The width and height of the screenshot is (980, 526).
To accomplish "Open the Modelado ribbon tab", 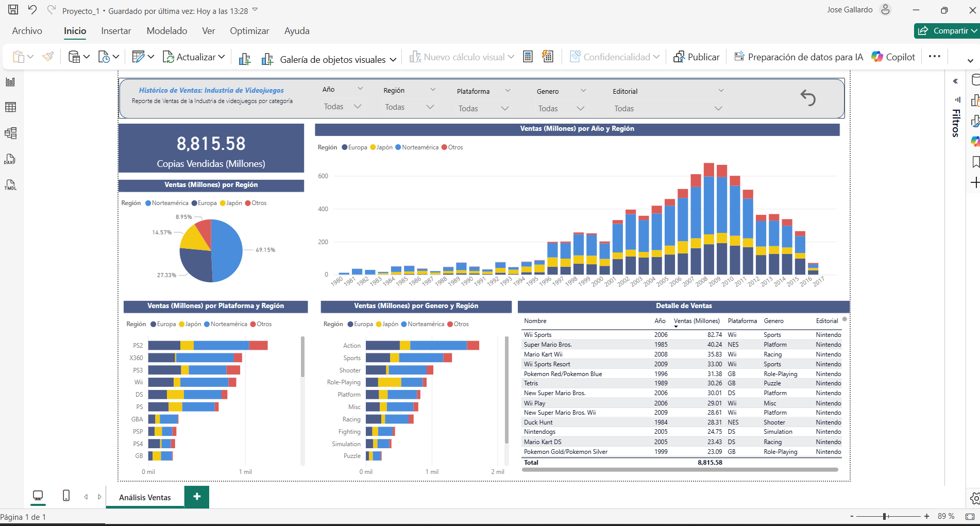I will tap(167, 31).
